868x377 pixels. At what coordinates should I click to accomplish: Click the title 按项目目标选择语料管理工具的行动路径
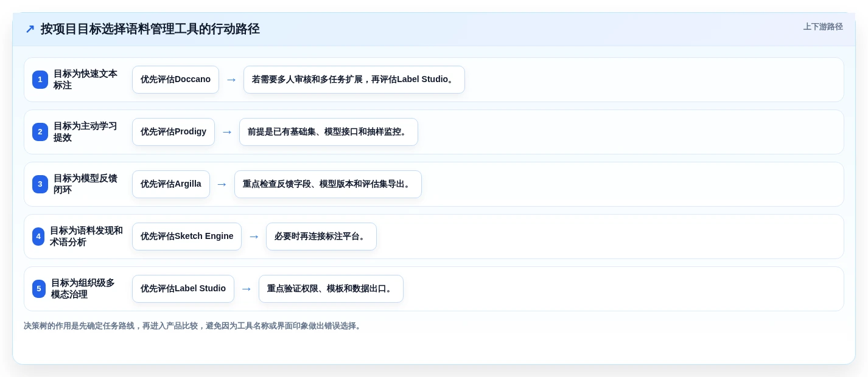click(150, 29)
